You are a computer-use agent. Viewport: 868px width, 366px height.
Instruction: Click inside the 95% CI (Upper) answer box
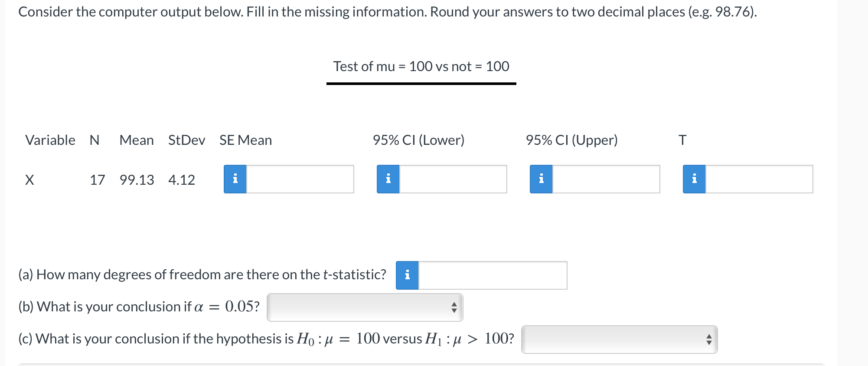click(605, 179)
